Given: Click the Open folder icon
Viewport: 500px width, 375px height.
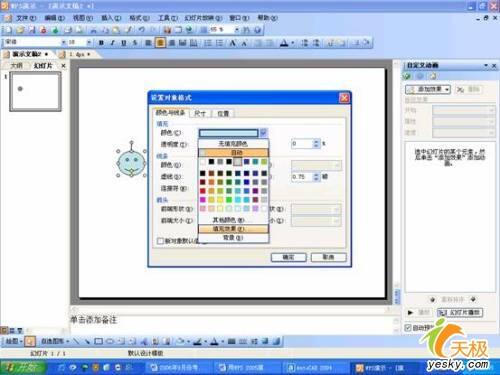Looking at the screenshot, I should [20, 30].
